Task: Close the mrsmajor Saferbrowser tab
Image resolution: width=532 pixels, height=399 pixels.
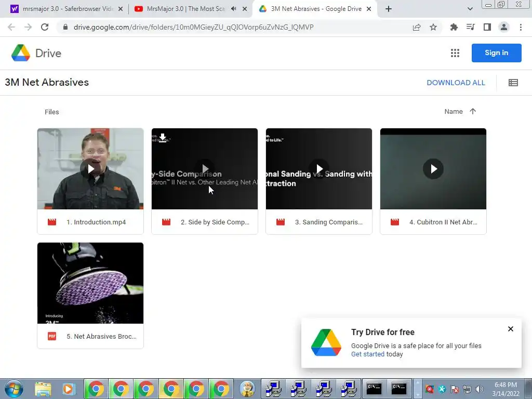Action: (x=121, y=9)
